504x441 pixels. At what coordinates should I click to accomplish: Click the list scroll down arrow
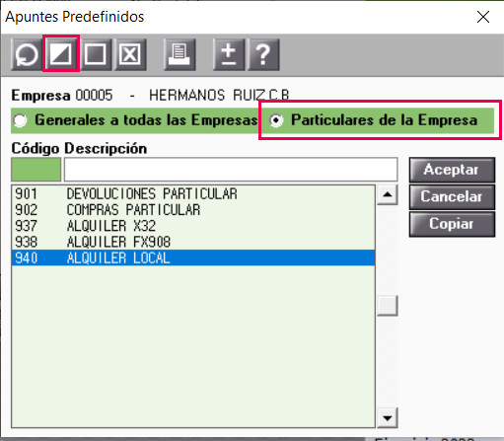coord(388,418)
